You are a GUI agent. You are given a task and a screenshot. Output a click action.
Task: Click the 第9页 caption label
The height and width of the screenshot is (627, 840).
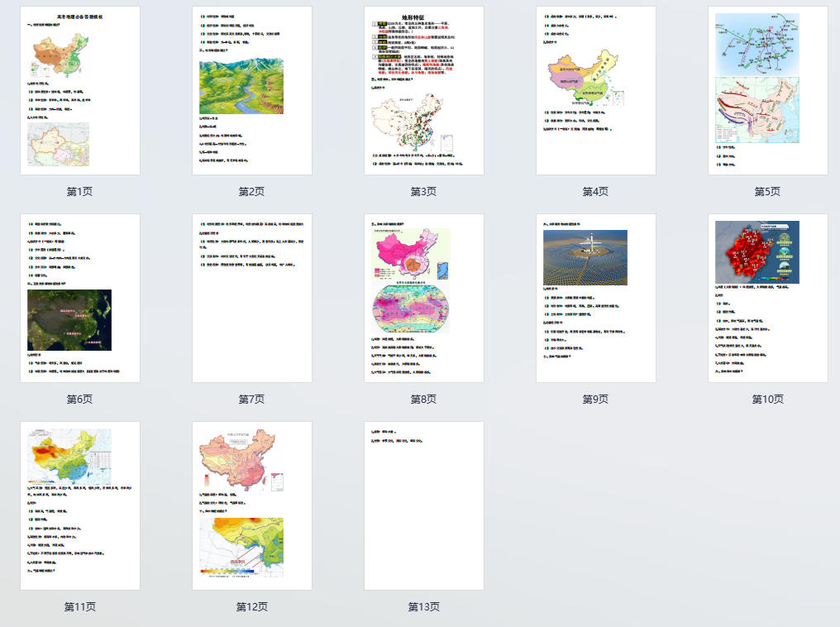pos(596,400)
